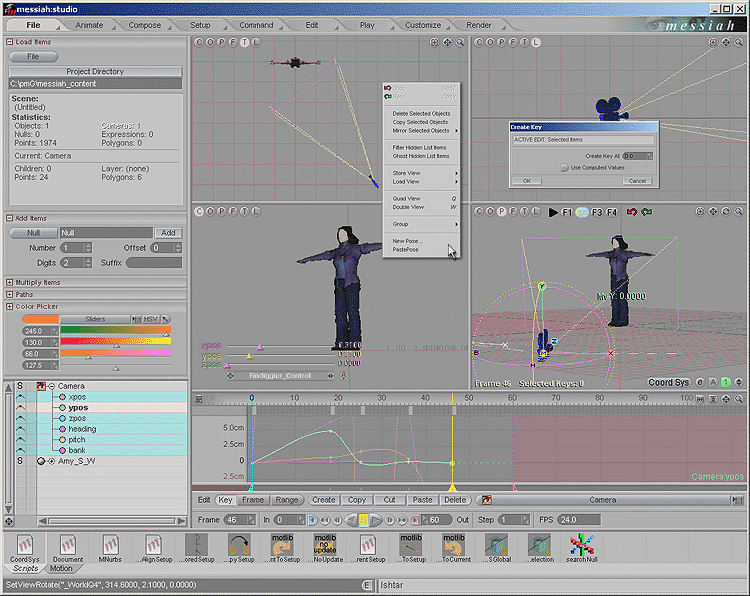Adjust the green-orange color slider
The width and height of the screenshot is (750, 596).
pyautogui.click(x=115, y=331)
